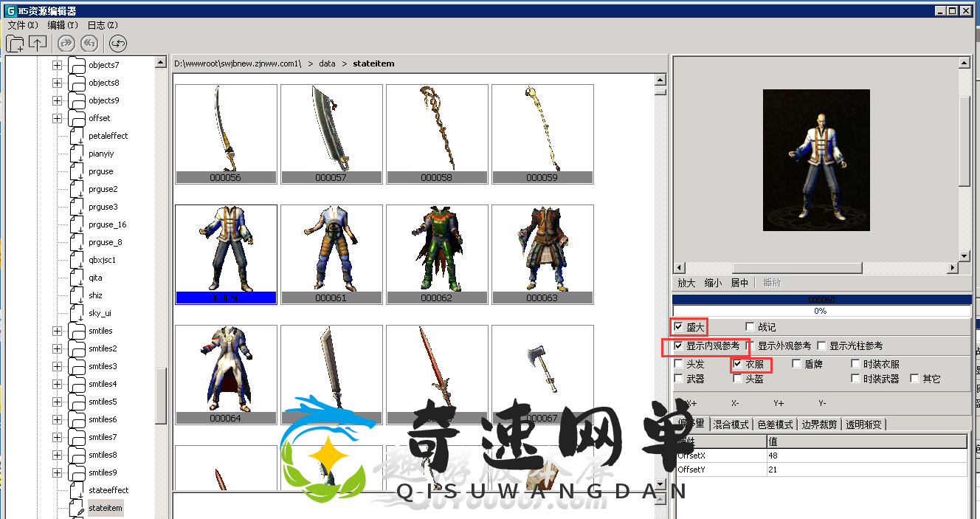Click the folder tree vertical scrollbar thumb
Viewport: 980px width, 519px height.
[161, 396]
